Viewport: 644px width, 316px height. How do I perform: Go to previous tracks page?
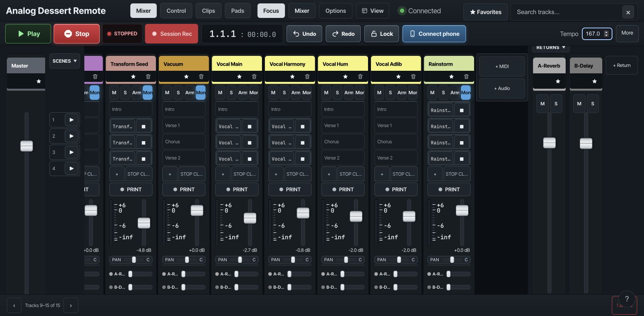(x=14, y=305)
